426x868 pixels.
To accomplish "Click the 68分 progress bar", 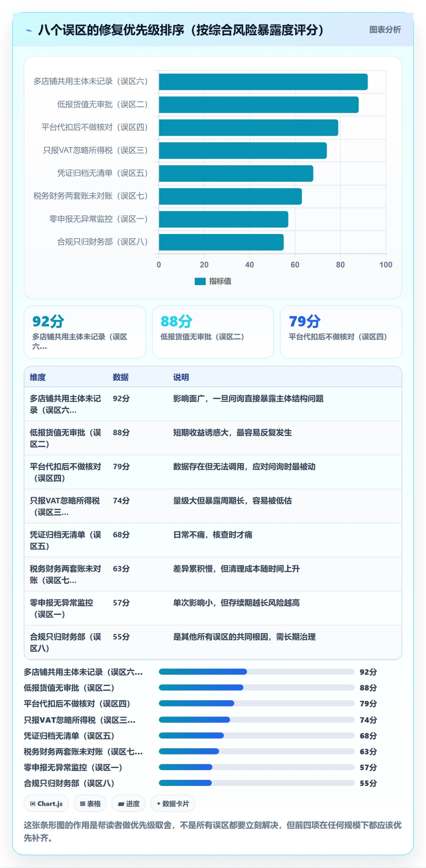I will point(257,735).
